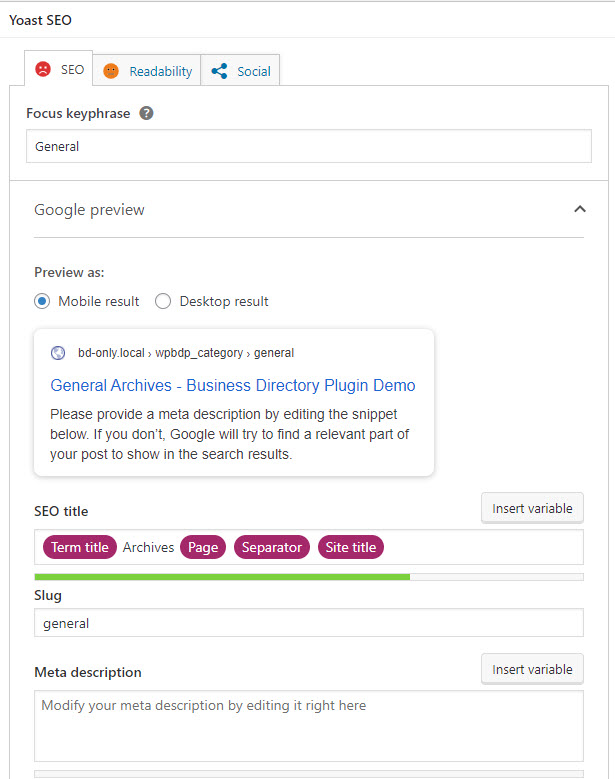
Task: Click the Preview as label
Action: pos(69,272)
